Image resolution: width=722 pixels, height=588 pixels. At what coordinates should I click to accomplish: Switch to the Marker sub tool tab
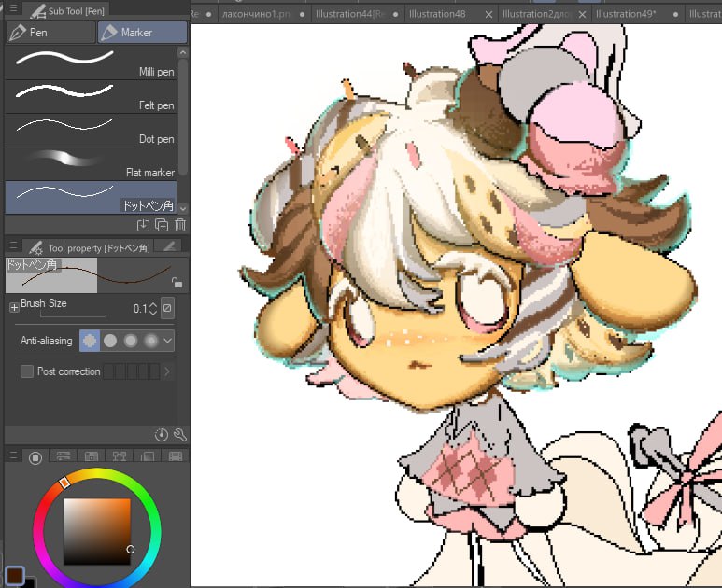[x=142, y=33]
